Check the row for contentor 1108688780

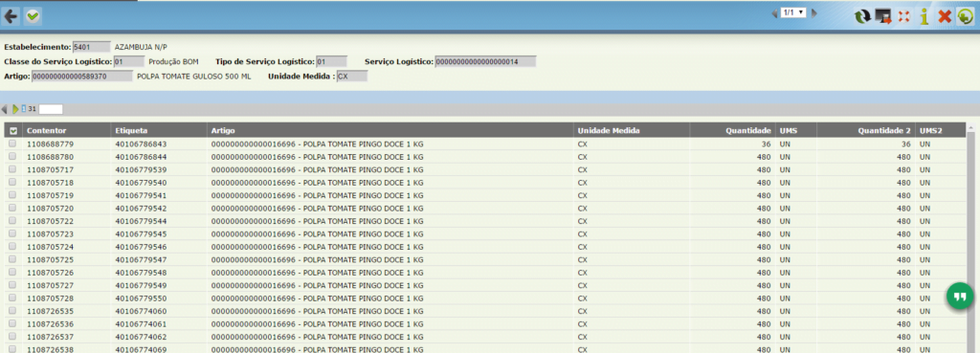(12, 157)
